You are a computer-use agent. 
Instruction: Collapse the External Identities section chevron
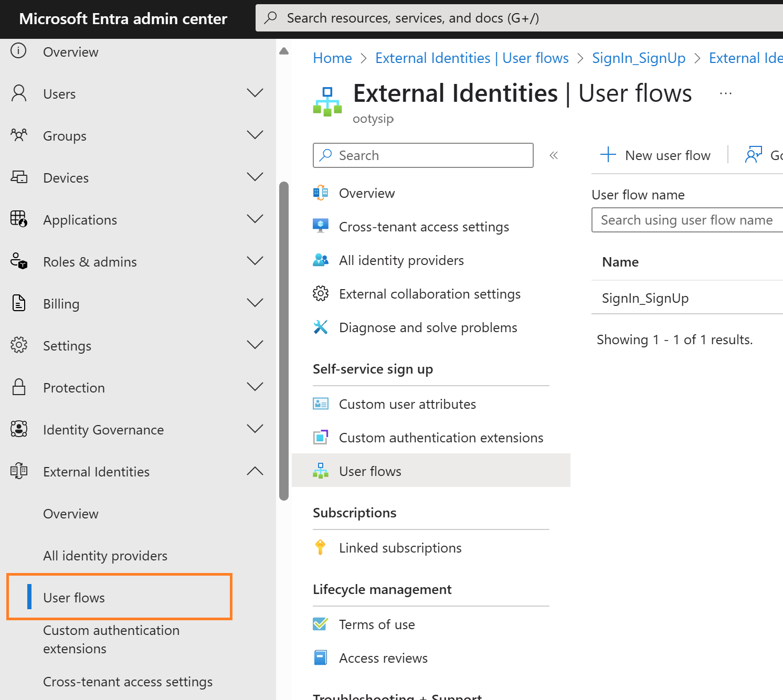point(255,471)
